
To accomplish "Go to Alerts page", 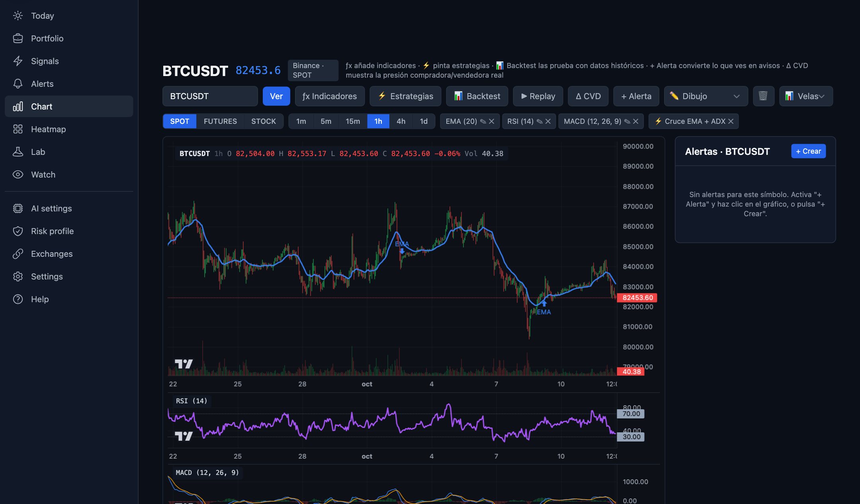I will [x=69, y=84].
